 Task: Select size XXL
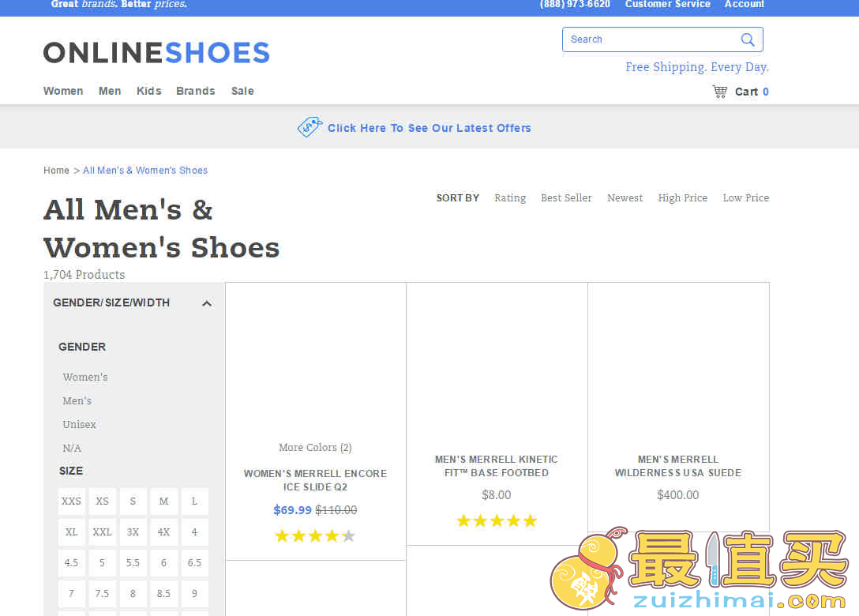[x=102, y=531]
